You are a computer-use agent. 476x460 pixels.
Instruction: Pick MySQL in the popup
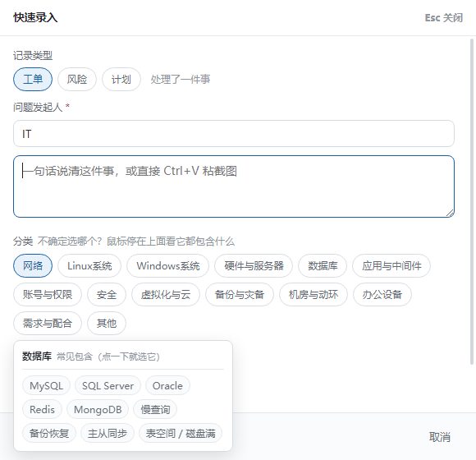click(x=47, y=385)
